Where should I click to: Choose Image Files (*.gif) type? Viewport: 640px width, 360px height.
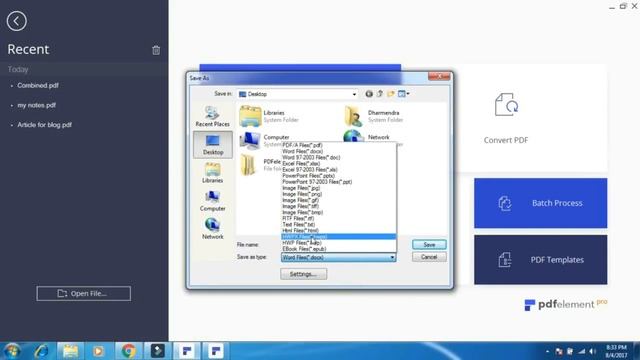click(x=339, y=200)
